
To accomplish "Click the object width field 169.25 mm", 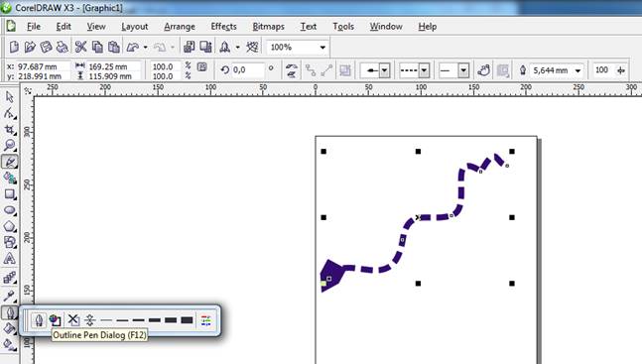I will point(113,66).
